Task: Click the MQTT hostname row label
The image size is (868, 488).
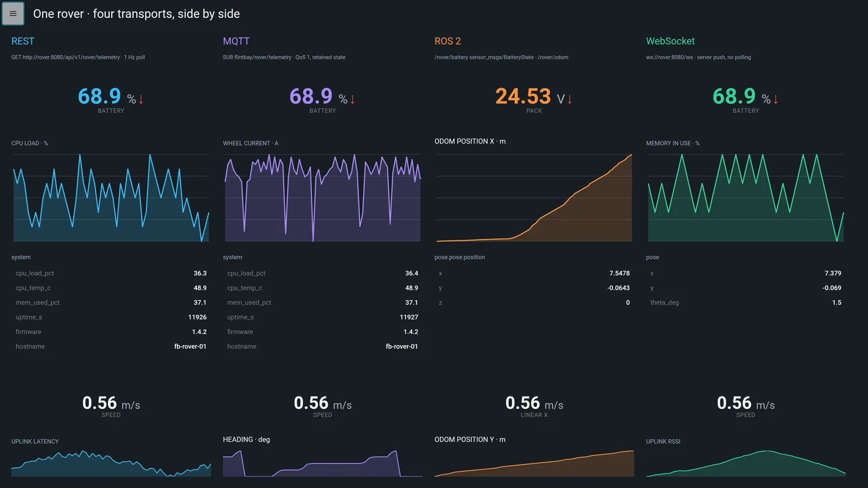Action: tap(242, 346)
